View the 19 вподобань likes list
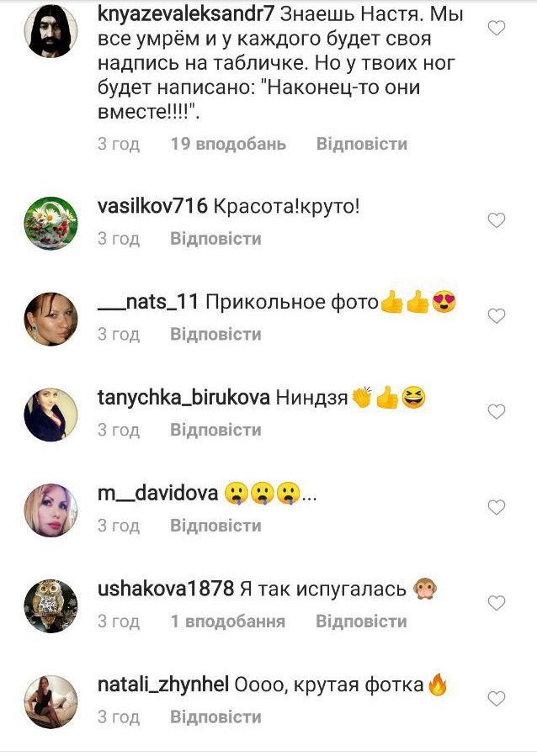The image size is (537, 756). pyautogui.click(x=228, y=144)
